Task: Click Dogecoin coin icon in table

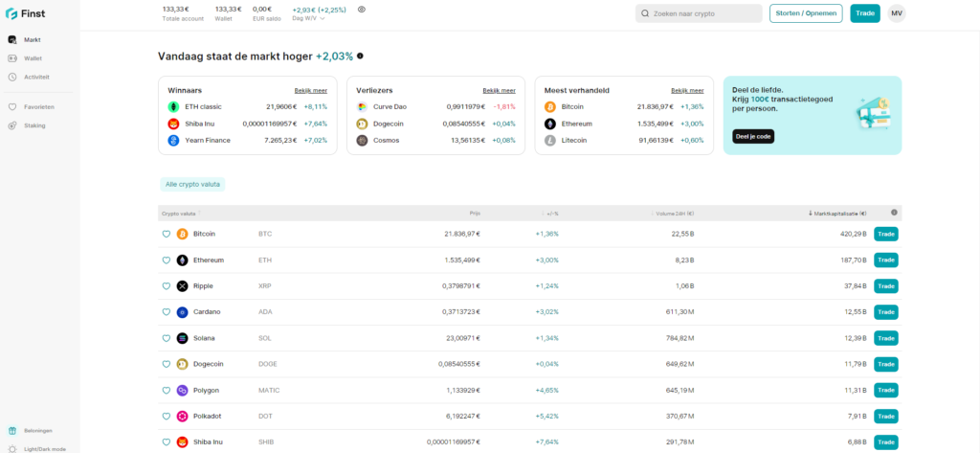Action: 183,364
